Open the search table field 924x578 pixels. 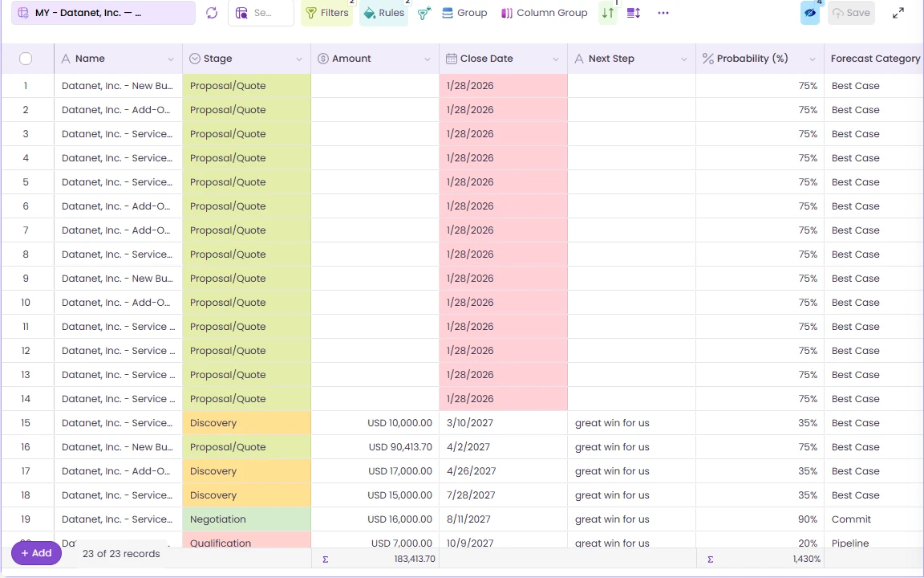point(261,13)
